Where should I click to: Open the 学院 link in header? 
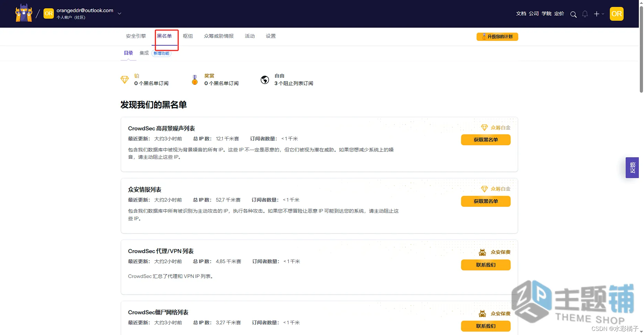tap(547, 13)
